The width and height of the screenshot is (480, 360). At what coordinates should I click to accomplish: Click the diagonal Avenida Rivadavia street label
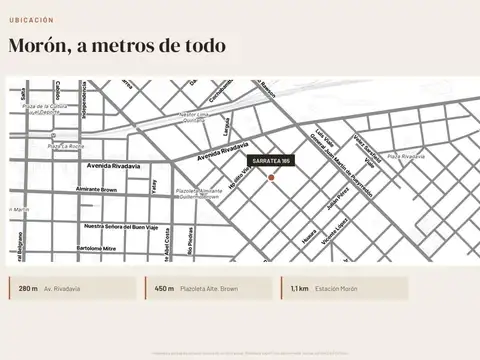[223, 151]
